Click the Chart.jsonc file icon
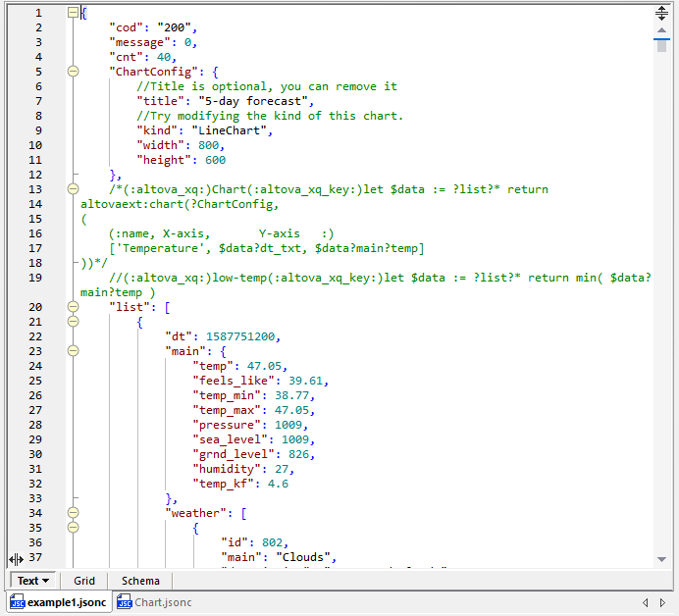 [x=124, y=602]
